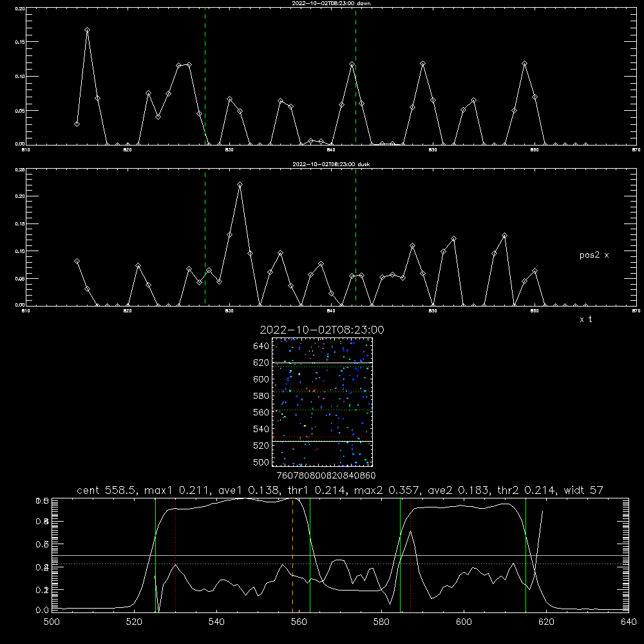Select green vertical line near 563 in bottom plot
644x644 pixels.
coord(310,554)
